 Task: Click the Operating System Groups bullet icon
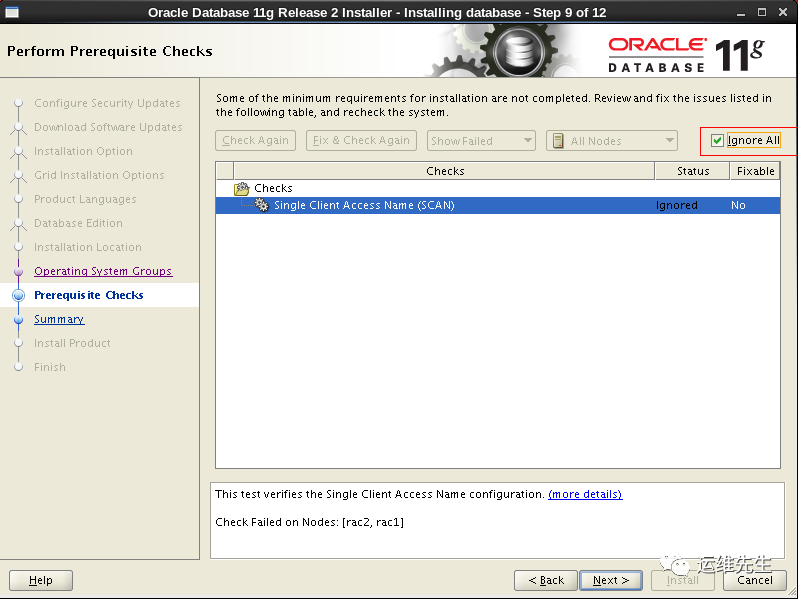click(18, 272)
